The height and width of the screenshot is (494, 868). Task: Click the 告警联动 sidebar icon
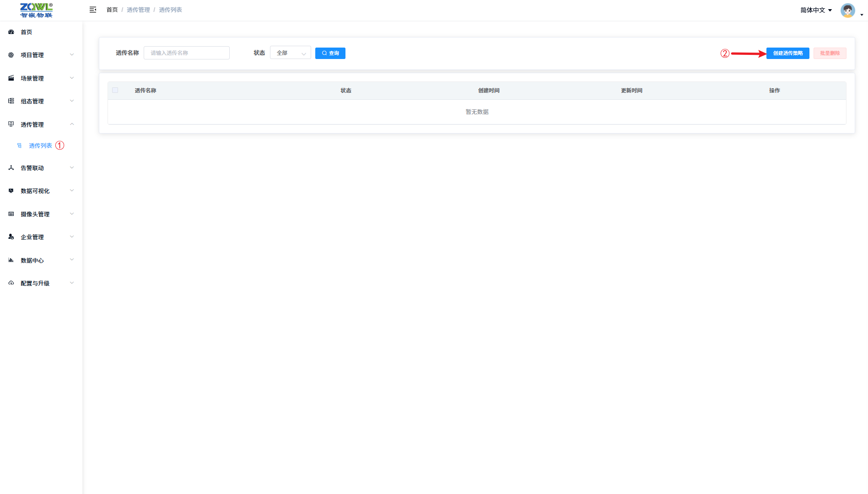[11, 168]
